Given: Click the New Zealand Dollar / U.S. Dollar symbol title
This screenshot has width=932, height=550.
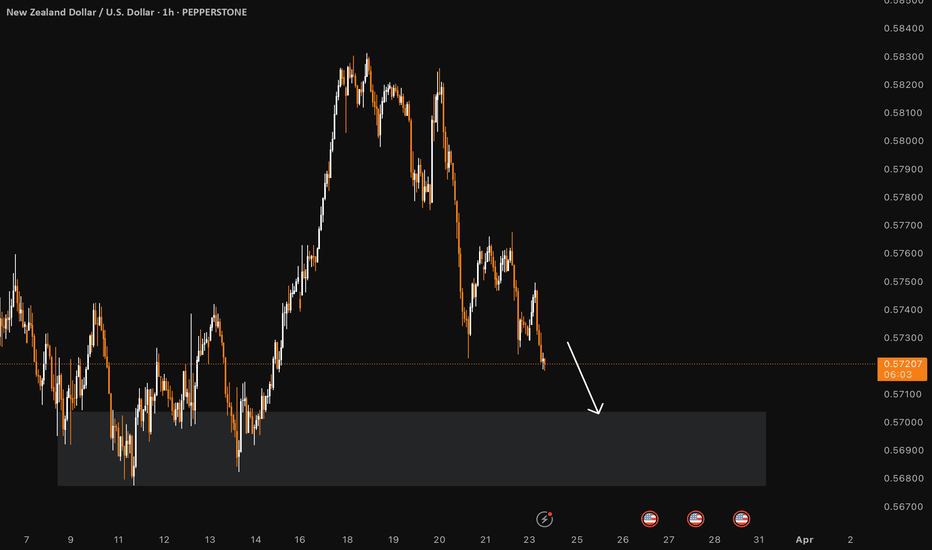Looking at the screenshot, I should [80, 12].
